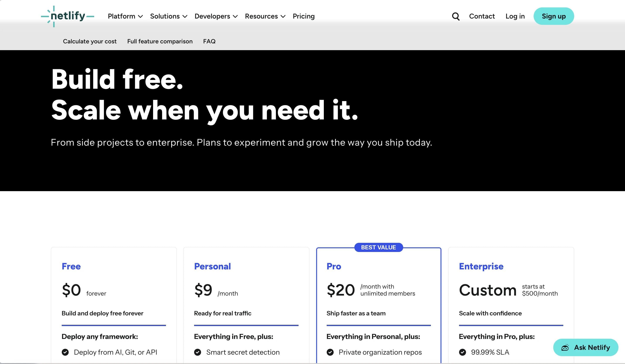Viewport: 625px width, 364px height.
Task: Click 'starts at $500/month' text
Action: (540, 290)
